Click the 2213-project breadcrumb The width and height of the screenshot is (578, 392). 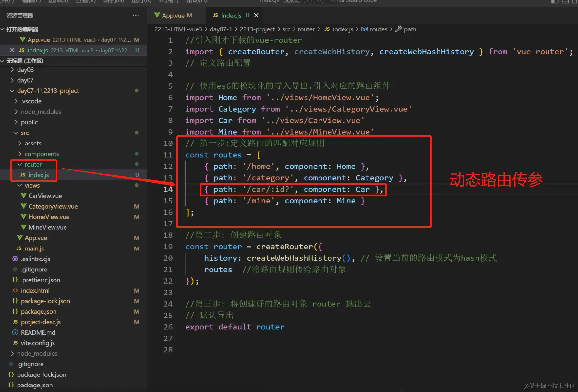point(257,29)
